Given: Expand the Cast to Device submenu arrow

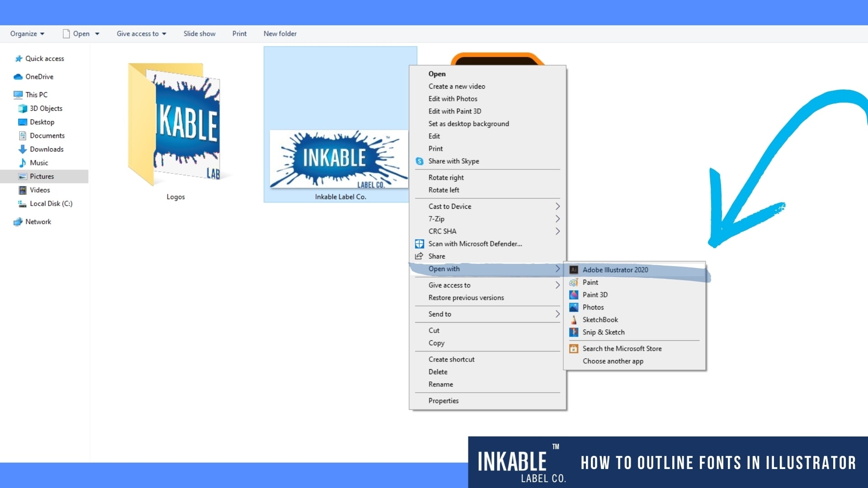Looking at the screenshot, I should (557, 206).
